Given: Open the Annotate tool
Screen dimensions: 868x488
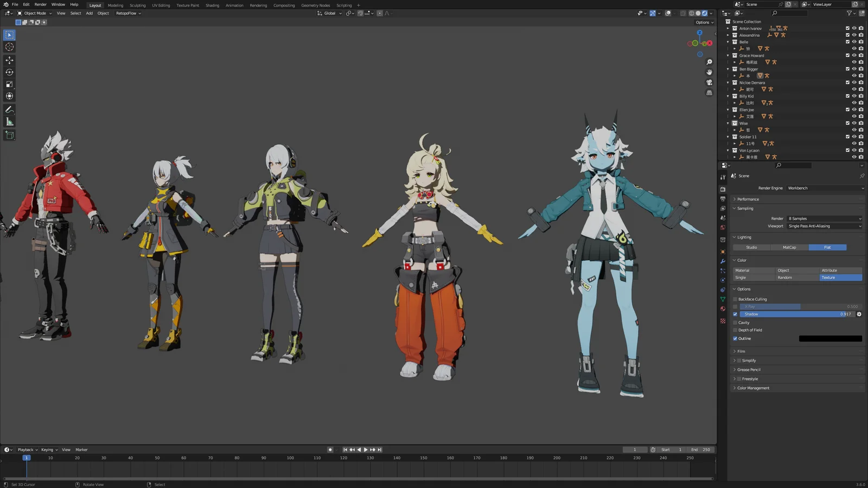Looking at the screenshot, I should point(9,109).
